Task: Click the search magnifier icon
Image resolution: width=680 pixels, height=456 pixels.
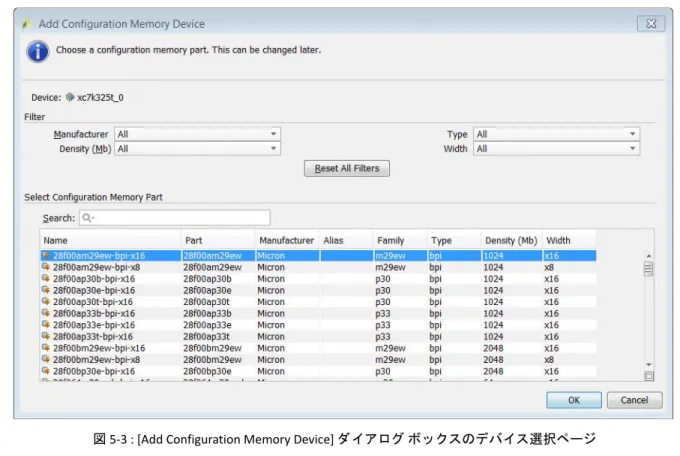Action: (87, 217)
